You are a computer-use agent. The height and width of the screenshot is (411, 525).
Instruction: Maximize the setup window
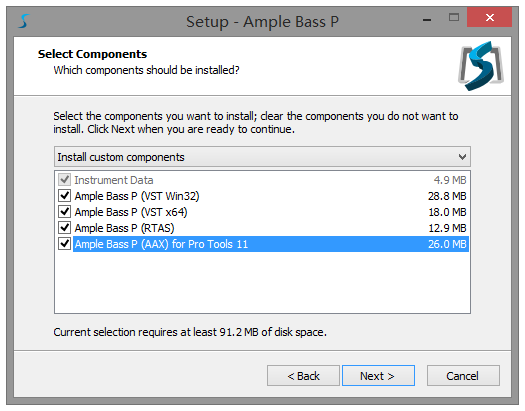454,17
